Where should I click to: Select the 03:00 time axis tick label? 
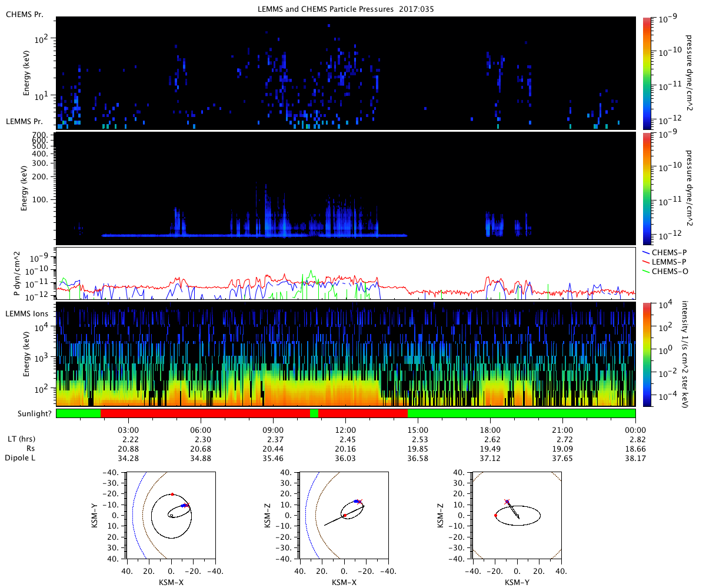(128, 429)
